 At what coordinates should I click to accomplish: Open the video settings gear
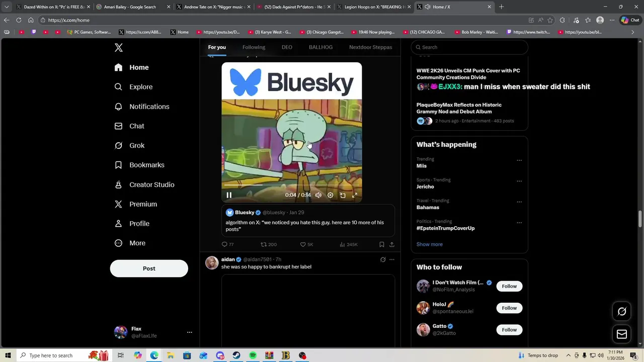330,195
